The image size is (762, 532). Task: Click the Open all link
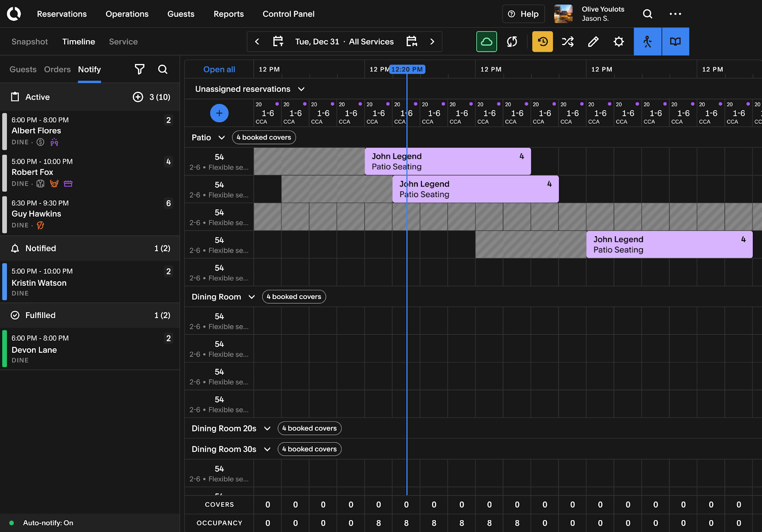pos(219,70)
